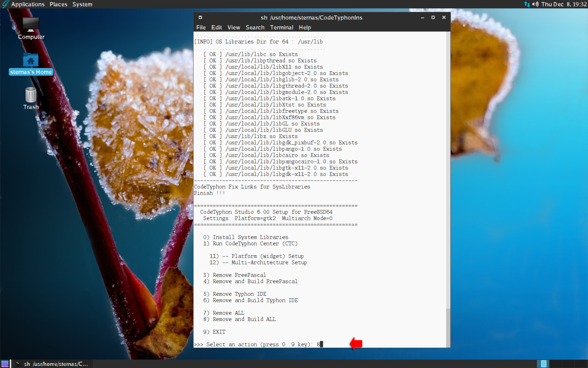Click the 'libgtk-x11-2.0.so Exists' line
The image size is (588, 368).
pos(276,168)
